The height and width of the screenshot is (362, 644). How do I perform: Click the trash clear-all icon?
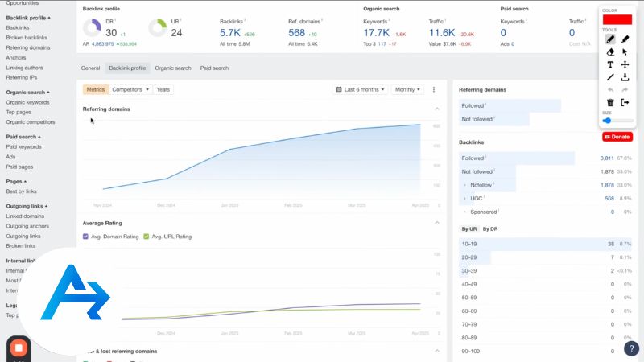[610, 103]
